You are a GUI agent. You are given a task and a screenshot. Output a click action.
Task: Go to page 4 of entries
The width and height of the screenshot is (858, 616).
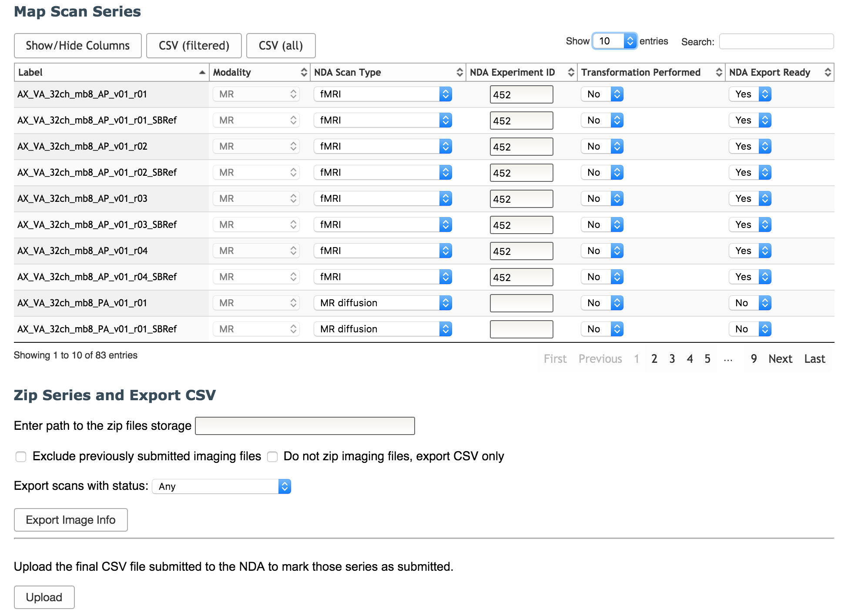690,359
